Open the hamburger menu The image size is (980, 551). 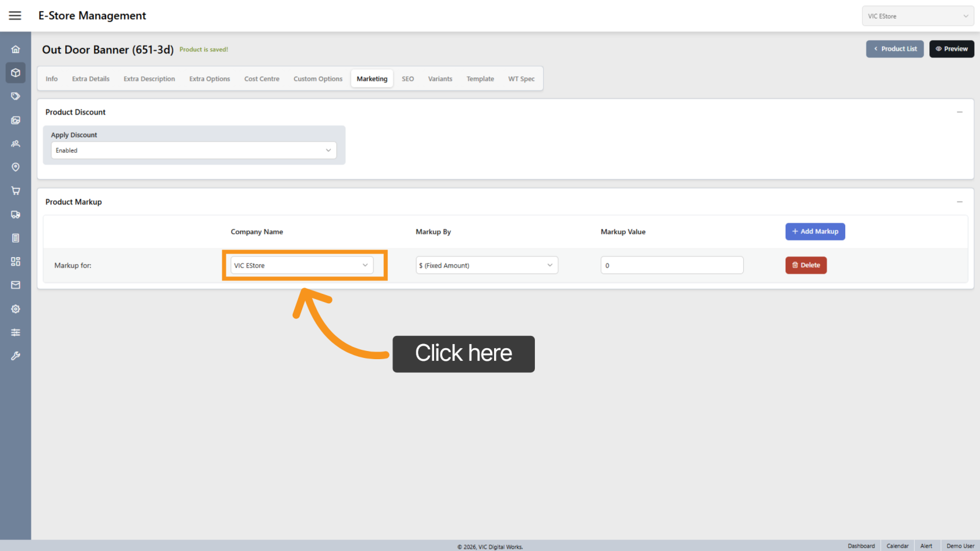point(15,16)
